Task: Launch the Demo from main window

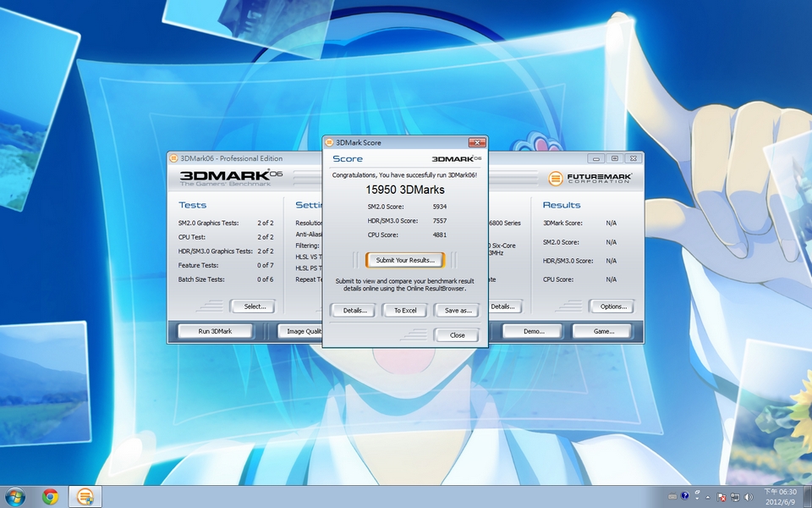Action: point(532,331)
